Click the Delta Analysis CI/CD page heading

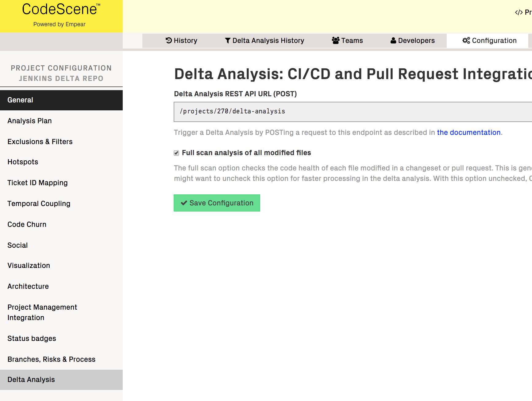[353, 74]
